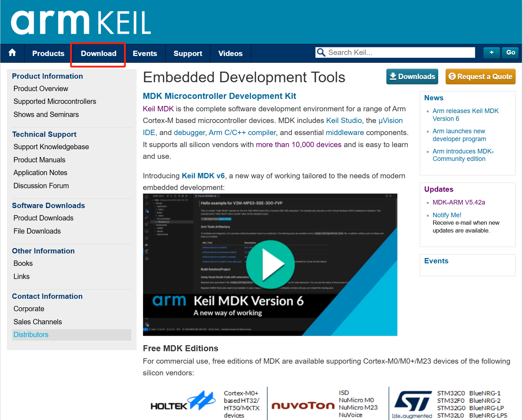Click the home icon in navigation bar

tap(12, 53)
